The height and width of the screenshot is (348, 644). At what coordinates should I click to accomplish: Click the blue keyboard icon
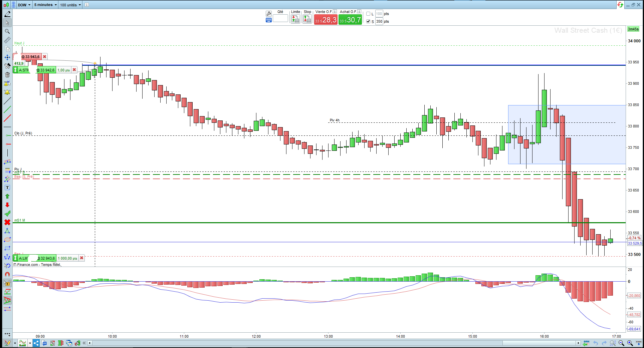coord(269,20)
